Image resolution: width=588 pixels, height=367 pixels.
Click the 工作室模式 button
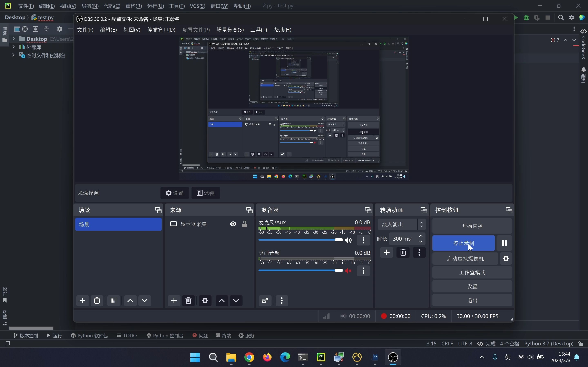pyautogui.click(x=472, y=272)
